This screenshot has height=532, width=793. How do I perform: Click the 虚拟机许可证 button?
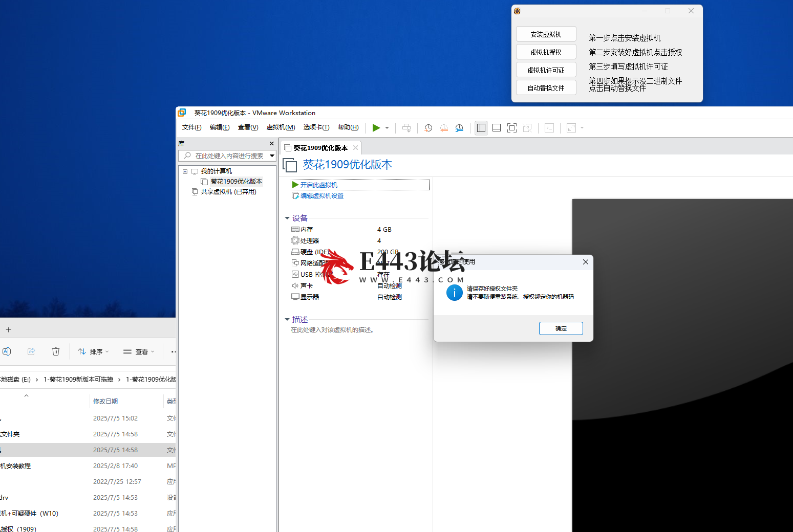(546, 70)
